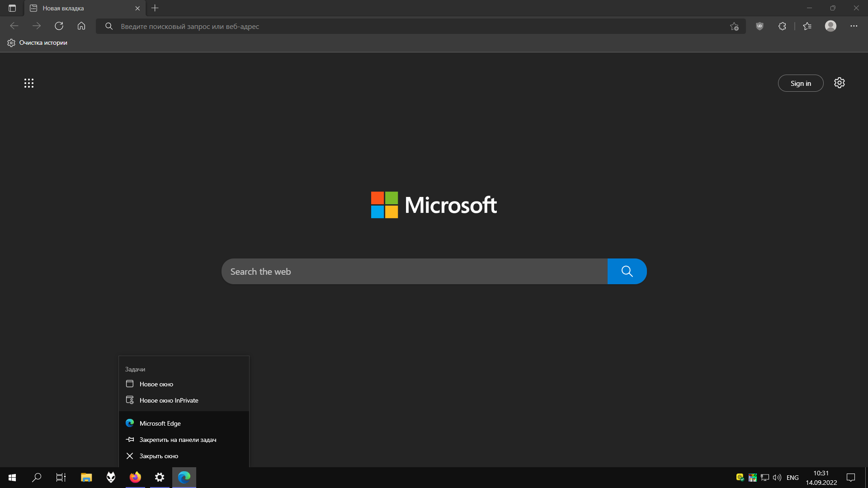Focus the Search the web box

[x=414, y=272]
